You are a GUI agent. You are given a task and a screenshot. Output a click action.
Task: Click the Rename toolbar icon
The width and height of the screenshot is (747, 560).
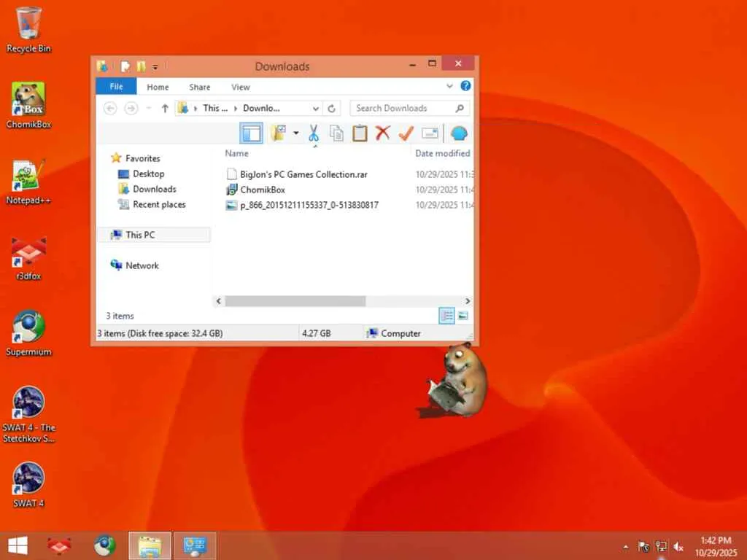click(x=430, y=133)
